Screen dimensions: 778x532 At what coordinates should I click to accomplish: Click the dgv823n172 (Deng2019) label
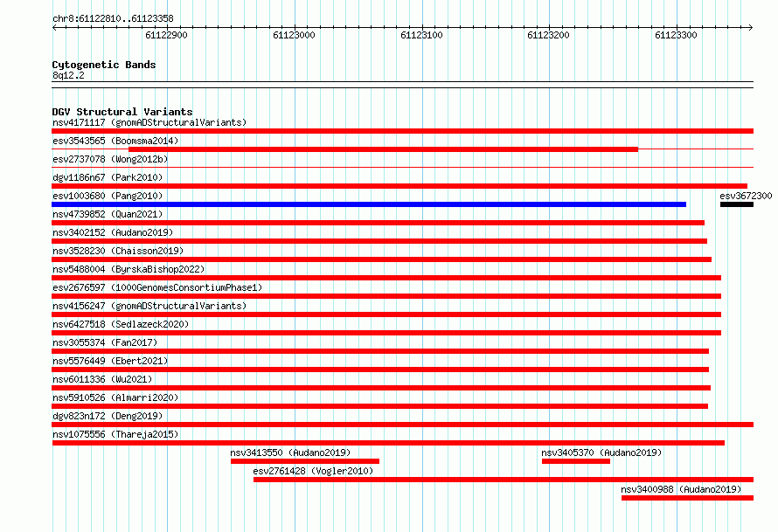[x=108, y=416]
